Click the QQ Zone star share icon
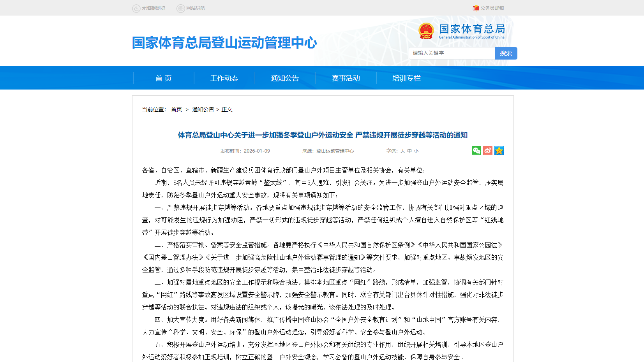644x362 pixels. click(x=499, y=151)
